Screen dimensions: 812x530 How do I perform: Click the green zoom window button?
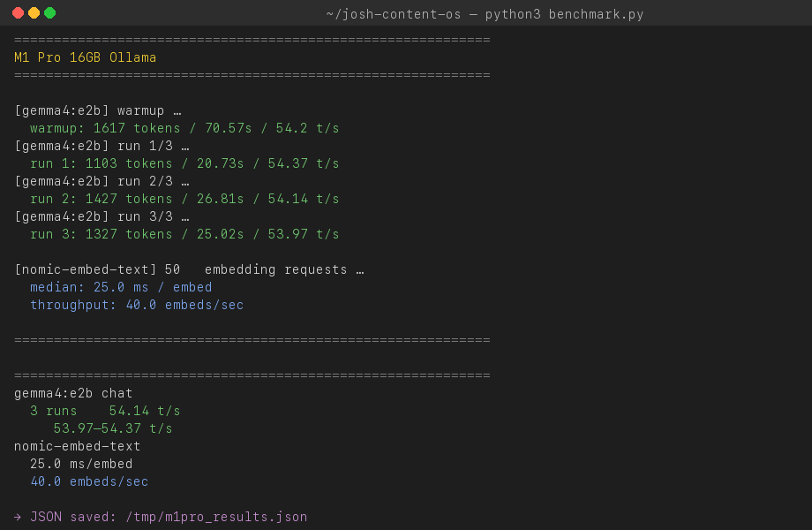click(49, 13)
